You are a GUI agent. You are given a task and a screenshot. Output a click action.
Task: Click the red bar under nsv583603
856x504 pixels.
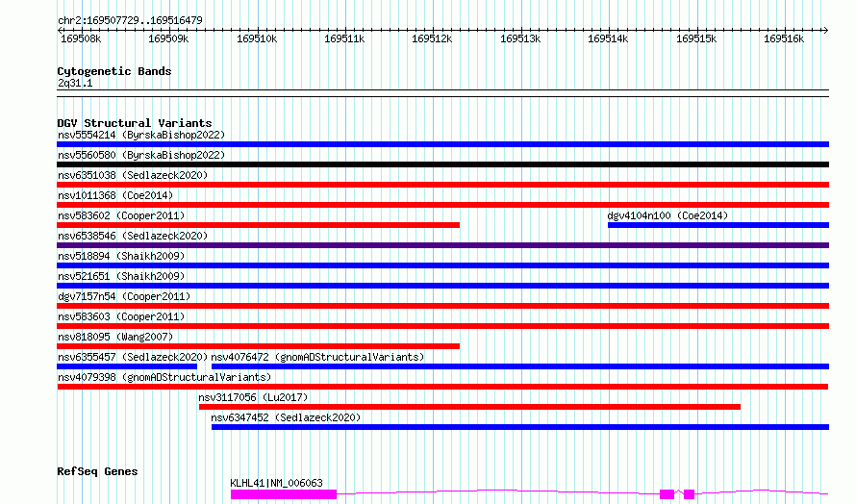tap(442, 326)
